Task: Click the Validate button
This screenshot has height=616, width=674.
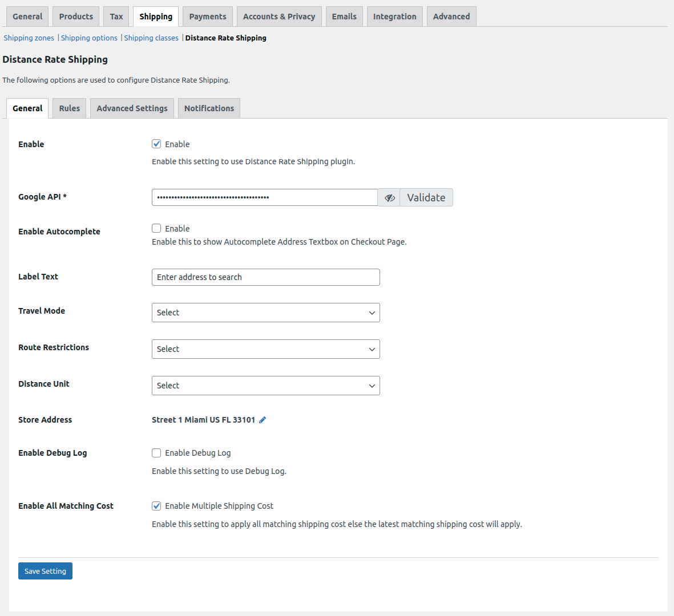Action: pyautogui.click(x=426, y=197)
